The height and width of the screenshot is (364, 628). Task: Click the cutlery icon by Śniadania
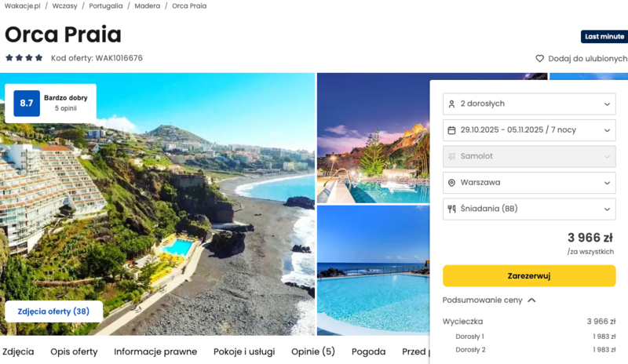(x=451, y=209)
